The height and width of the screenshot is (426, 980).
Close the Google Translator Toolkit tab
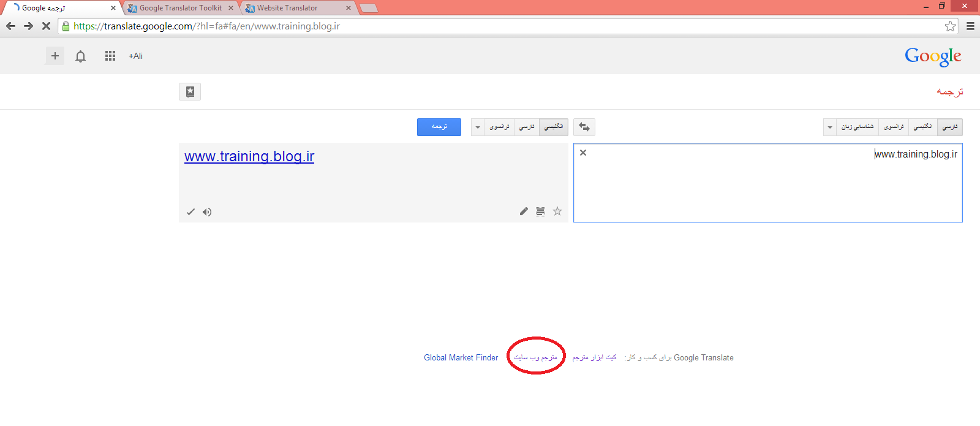231,8
